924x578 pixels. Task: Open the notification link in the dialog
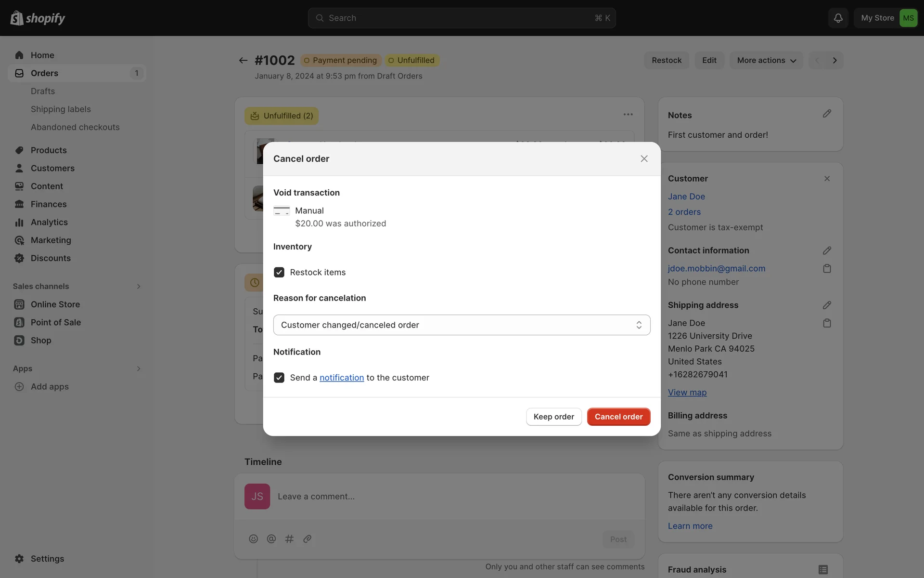pyautogui.click(x=342, y=378)
